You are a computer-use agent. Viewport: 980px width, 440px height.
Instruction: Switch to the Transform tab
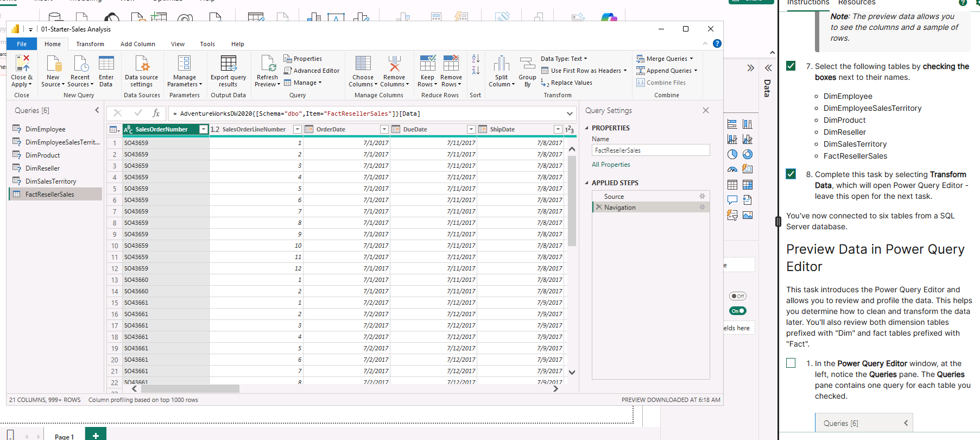[90, 44]
